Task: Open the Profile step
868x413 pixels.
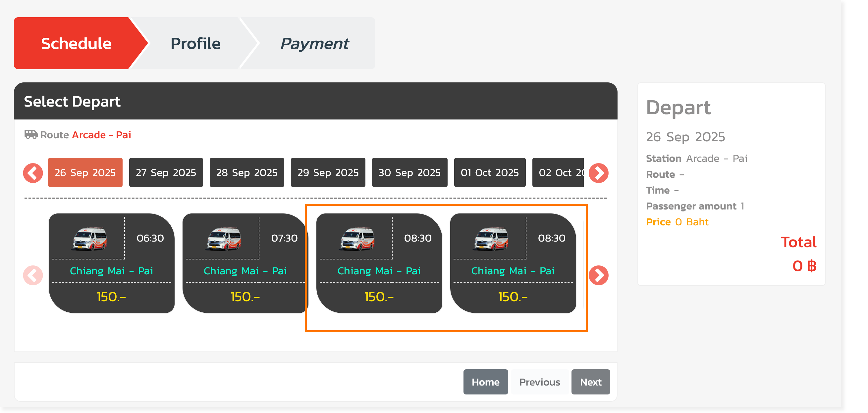Action: tap(195, 43)
